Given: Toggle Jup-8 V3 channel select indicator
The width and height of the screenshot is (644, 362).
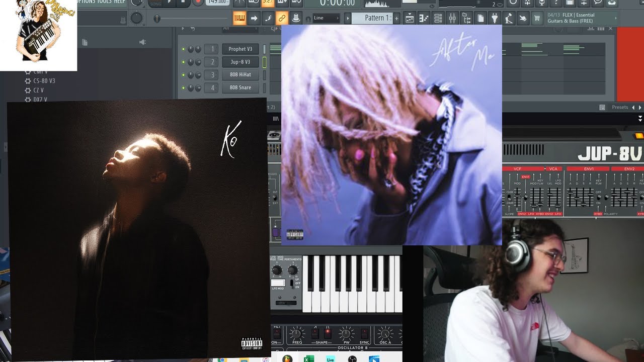Looking at the screenshot, I should point(264,62).
